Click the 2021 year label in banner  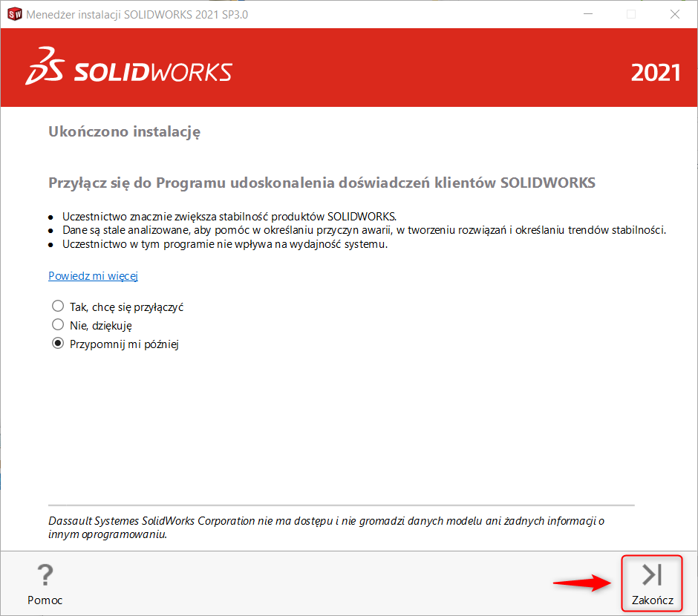pyautogui.click(x=655, y=73)
